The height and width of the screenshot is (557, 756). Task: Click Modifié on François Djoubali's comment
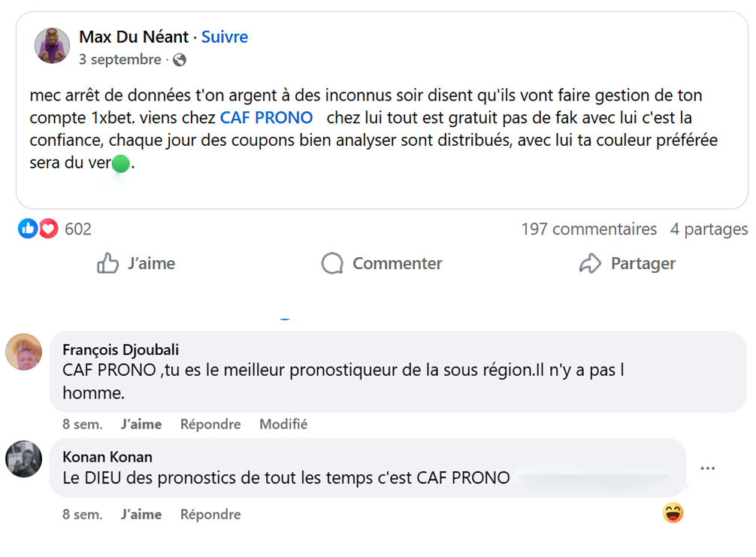pyautogui.click(x=283, y=424)
